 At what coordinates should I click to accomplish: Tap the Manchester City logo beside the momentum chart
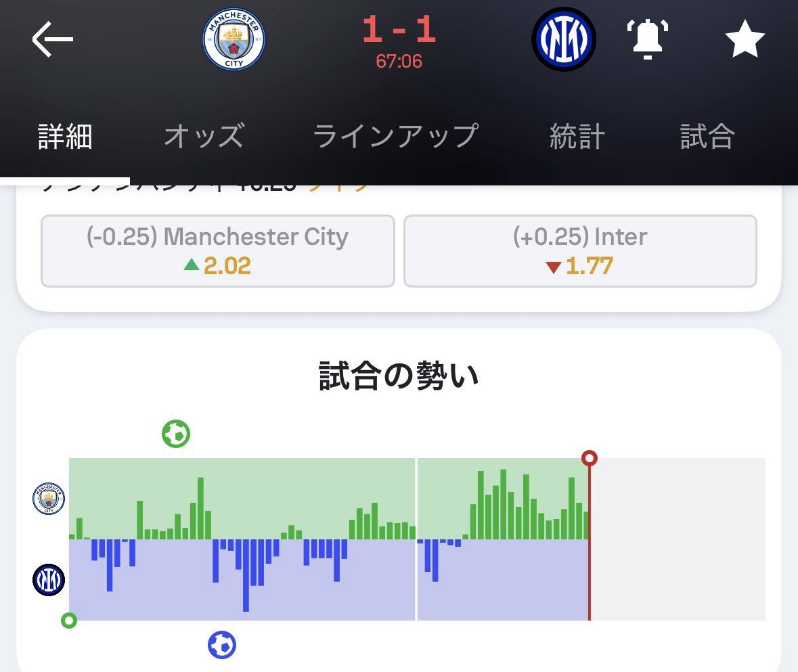tap(49, 499)
